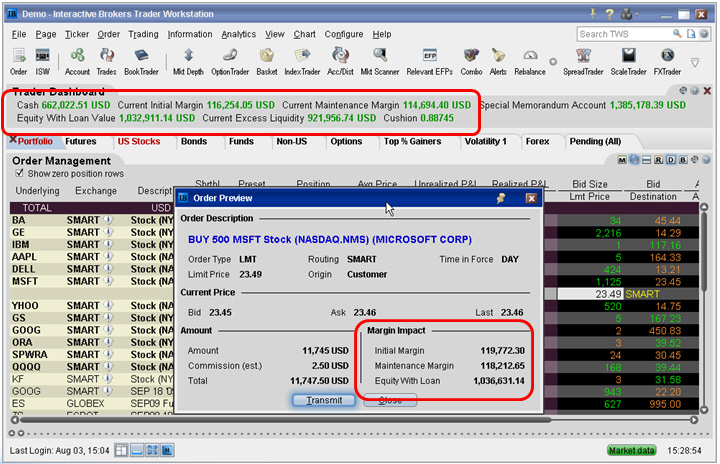Open the Account window from the toolbar
The height and width of the screenshot is (464, 720).
(77, 62)
